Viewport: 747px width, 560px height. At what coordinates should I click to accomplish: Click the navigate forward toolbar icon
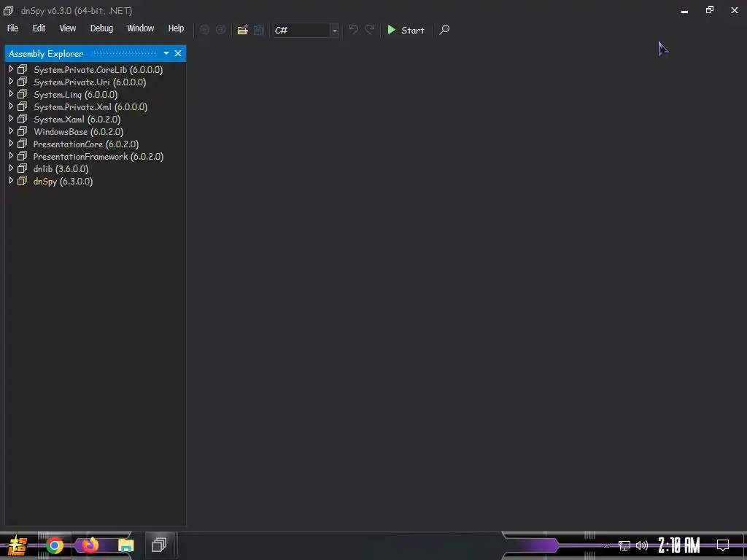point(220,30)
